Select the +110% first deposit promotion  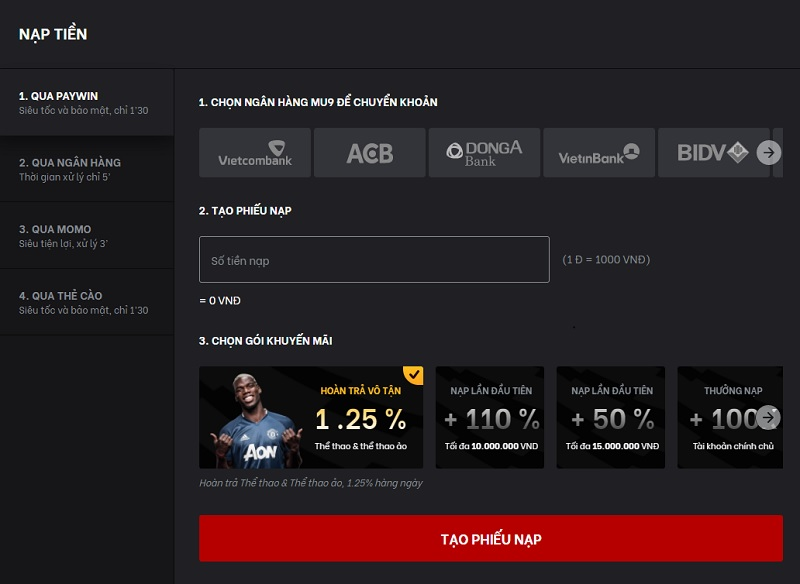click(490, 417)
